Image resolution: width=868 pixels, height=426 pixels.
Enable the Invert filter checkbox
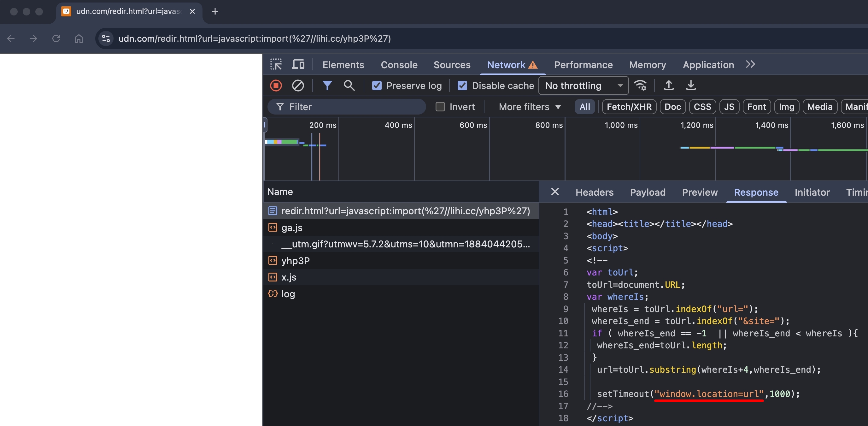pos(440,107)
